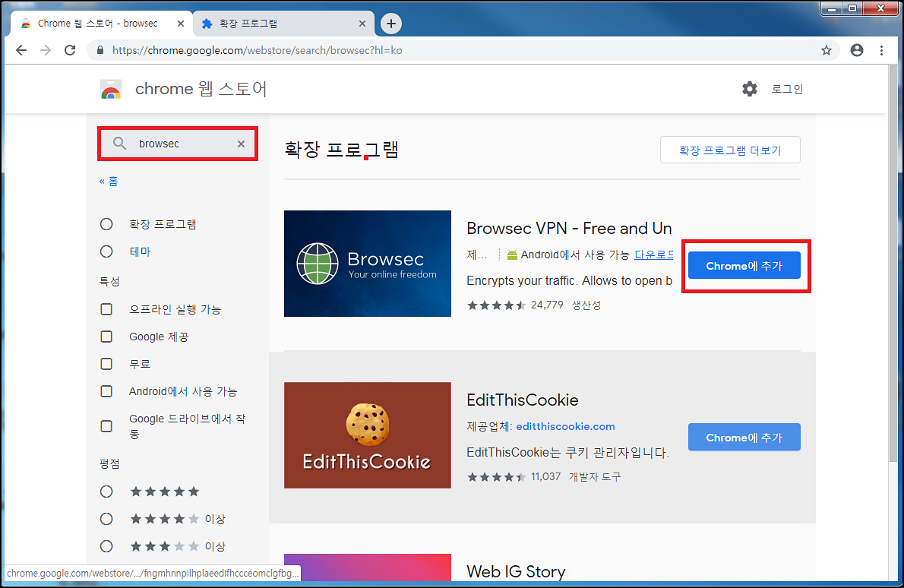Click the Android icon under Browsec VPN
The image size is (904, 588).
[x=512, y=254]
